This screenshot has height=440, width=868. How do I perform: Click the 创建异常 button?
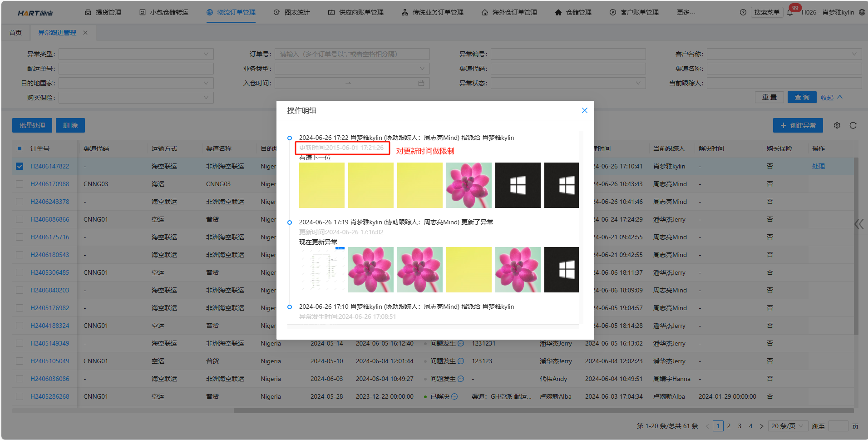click(798, 125)
